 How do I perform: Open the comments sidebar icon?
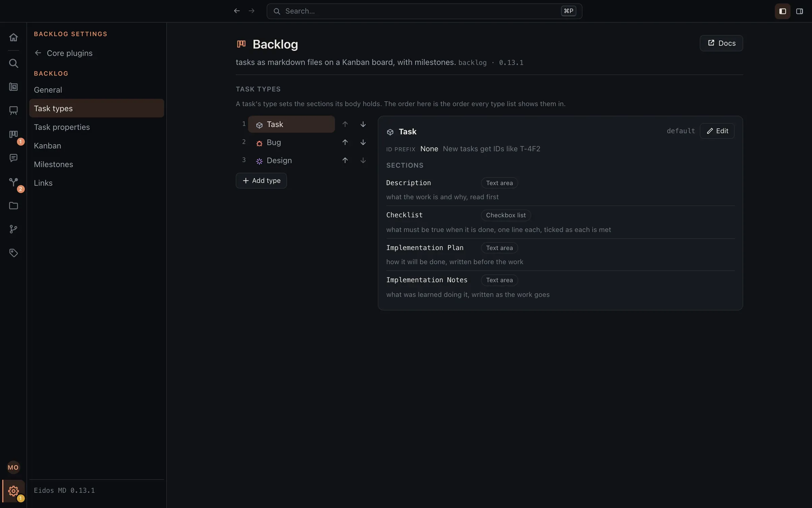tap(14, 158)
